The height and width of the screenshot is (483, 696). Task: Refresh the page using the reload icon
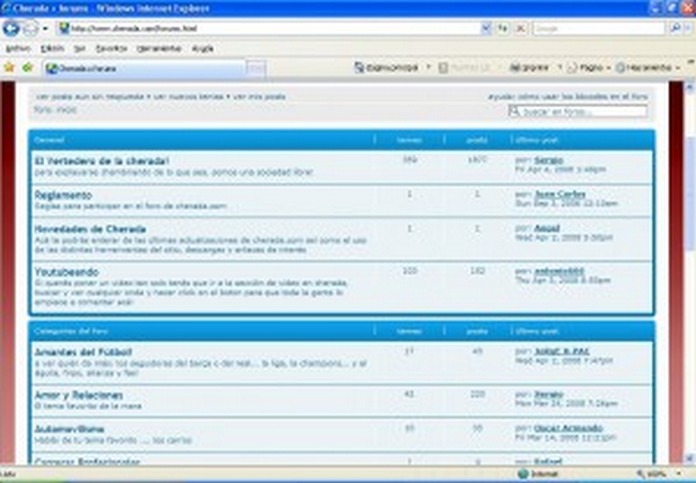(x=503, y=28)
